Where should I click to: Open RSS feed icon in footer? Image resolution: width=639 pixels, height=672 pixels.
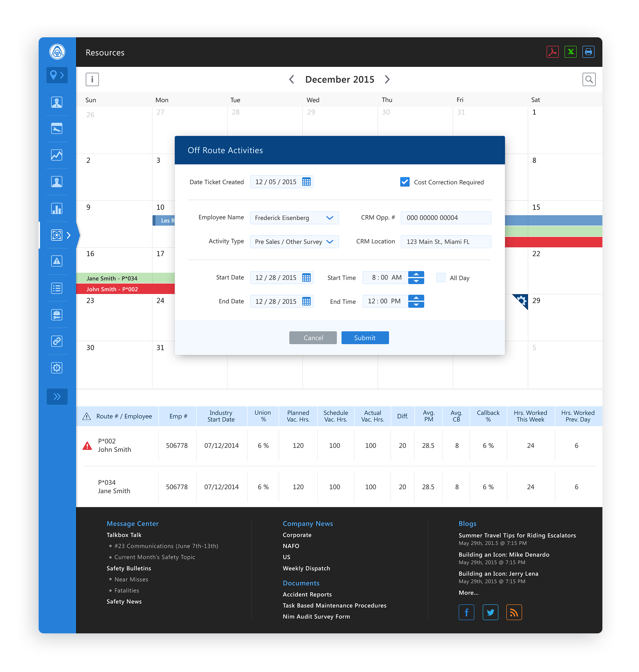(x=514, y=612)
